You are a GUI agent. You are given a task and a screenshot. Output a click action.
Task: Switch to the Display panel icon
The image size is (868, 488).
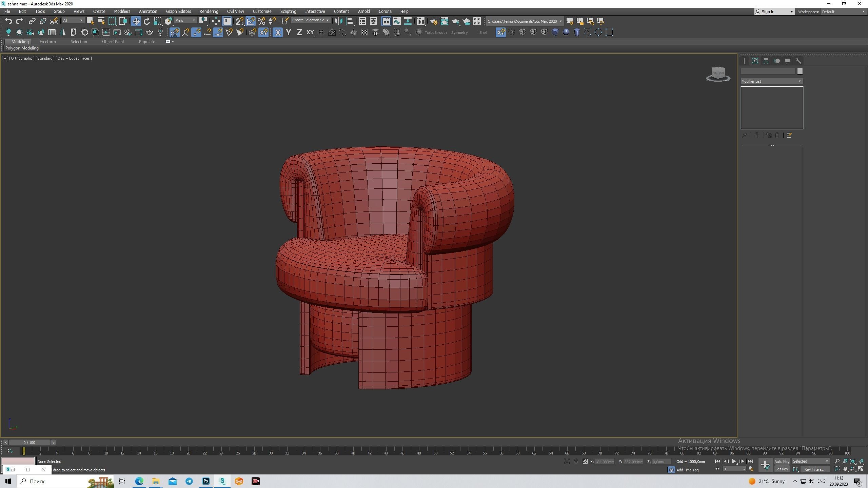point(788,61)
